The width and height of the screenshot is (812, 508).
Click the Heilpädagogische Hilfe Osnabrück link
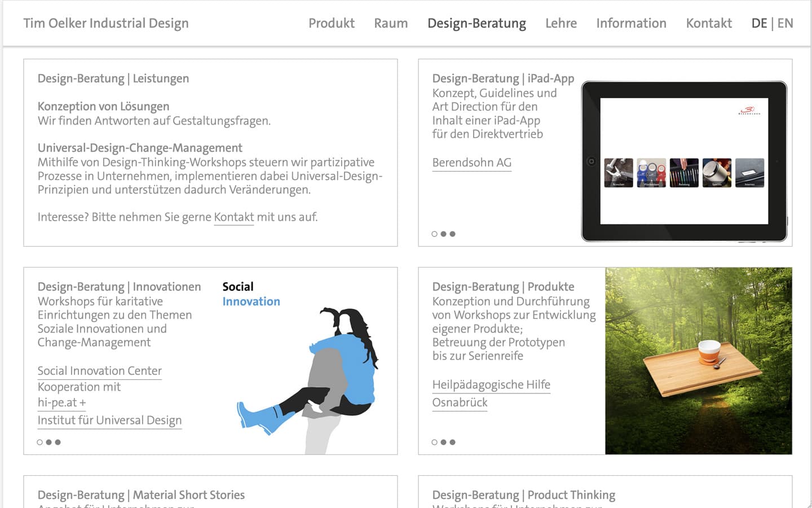(491, 384)
